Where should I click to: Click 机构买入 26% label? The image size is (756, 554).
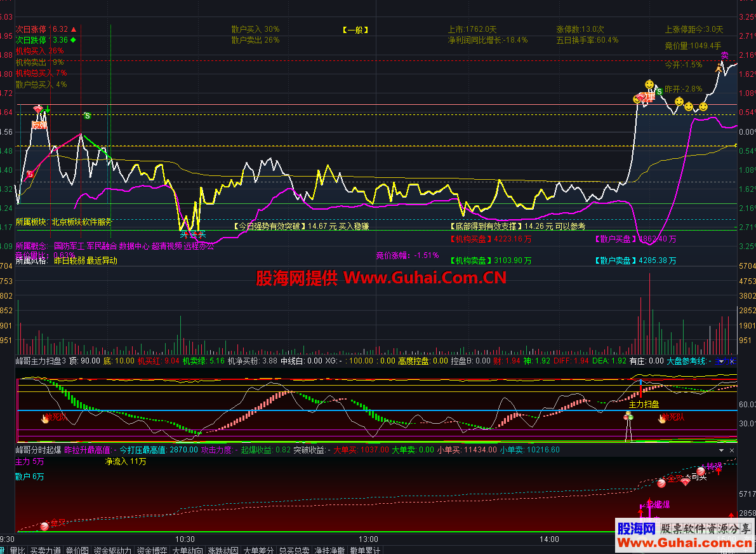39,51
